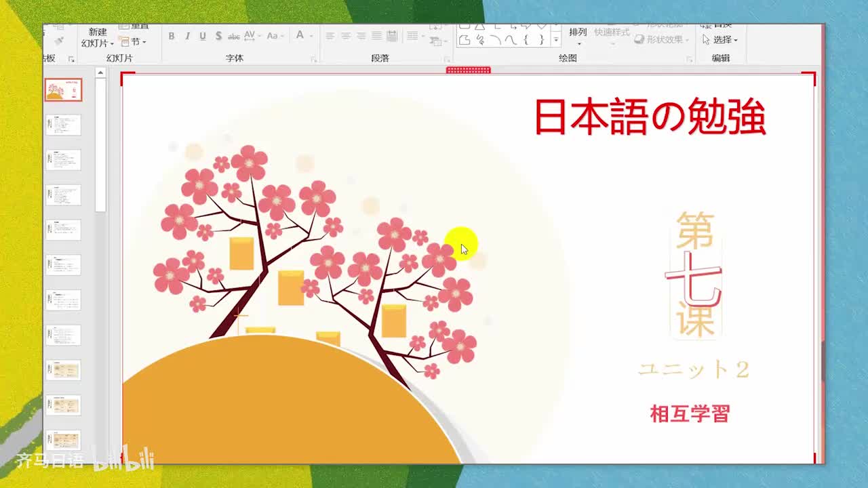Select the arc shape in shapes gallery
This screenshot has height=488, width=868.
(496, 40)
